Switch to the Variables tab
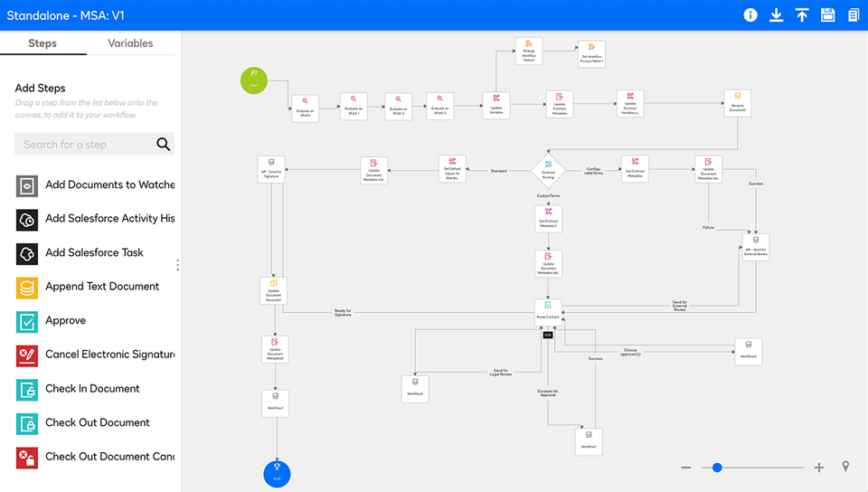The width and height of the screenshot is (868, 492). (x=130, y=43)
